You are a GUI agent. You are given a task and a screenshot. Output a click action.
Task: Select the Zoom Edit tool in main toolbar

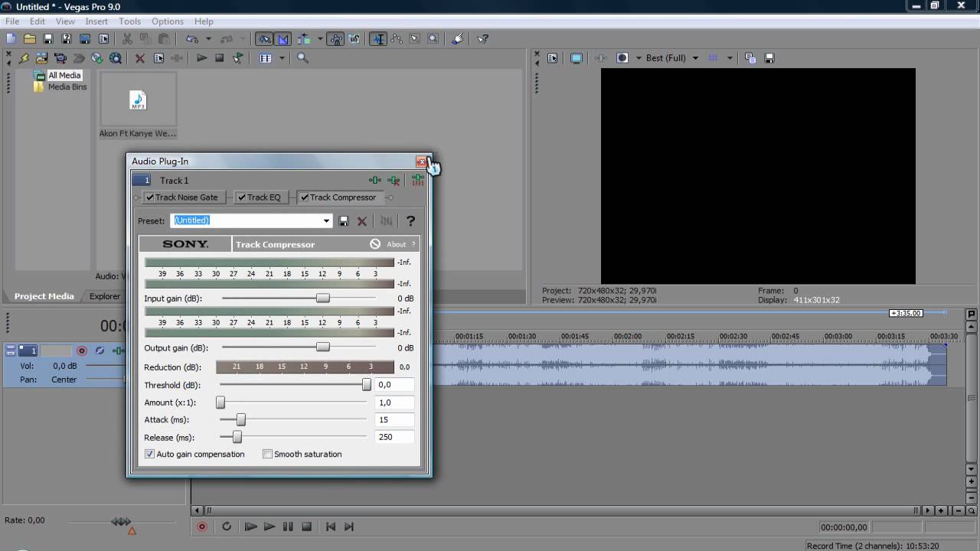tap(433, 38)
